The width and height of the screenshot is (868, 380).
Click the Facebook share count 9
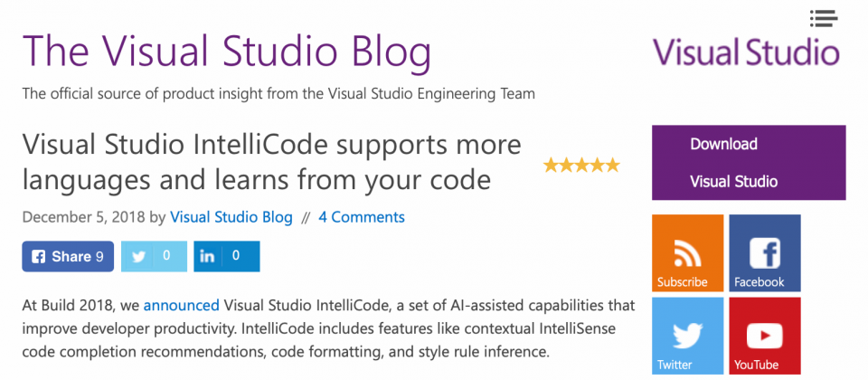tap(99, 257)
